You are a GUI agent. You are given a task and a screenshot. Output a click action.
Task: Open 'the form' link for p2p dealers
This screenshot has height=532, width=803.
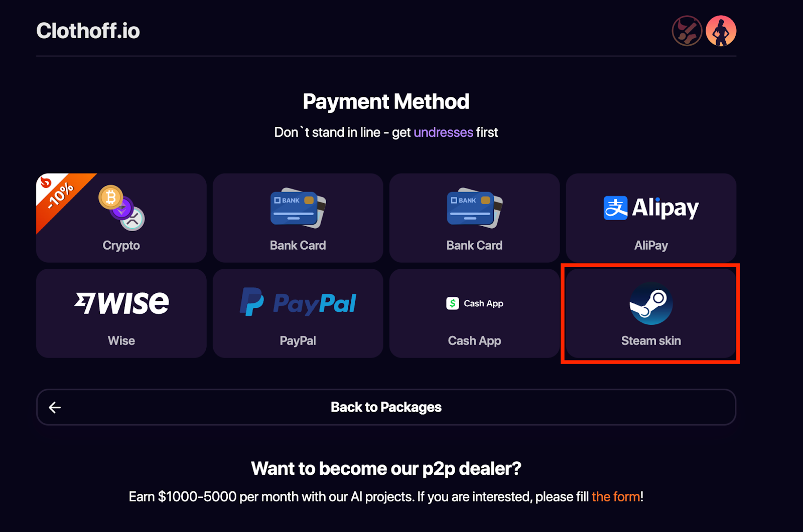tap(616, 497)
